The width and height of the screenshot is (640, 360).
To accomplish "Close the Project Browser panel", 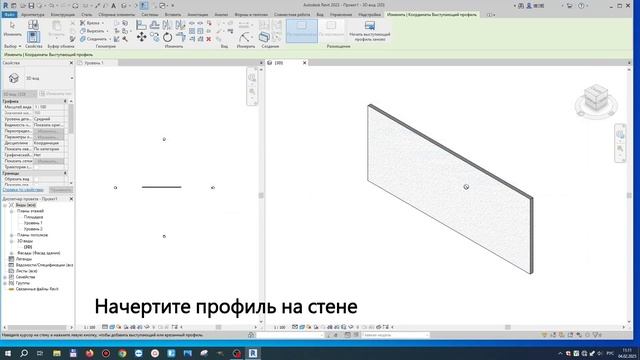I will click(71, 199).
